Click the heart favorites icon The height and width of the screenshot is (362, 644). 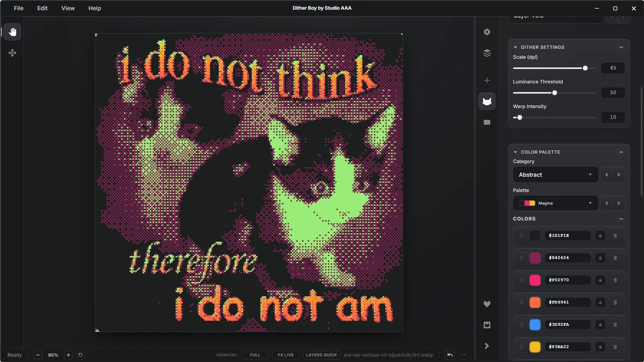pyautogui.click(x=487, y=304)
